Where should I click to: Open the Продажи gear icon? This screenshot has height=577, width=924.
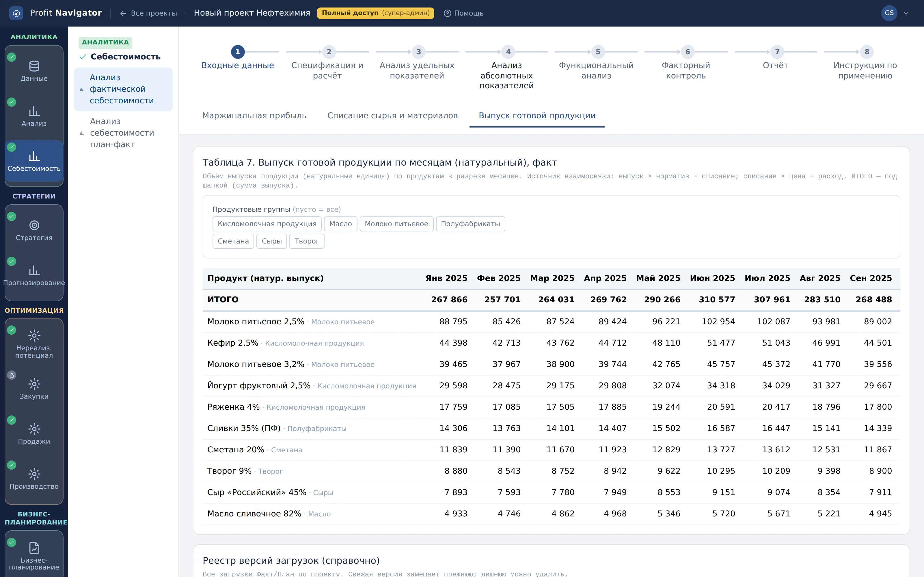pos(34,429)
